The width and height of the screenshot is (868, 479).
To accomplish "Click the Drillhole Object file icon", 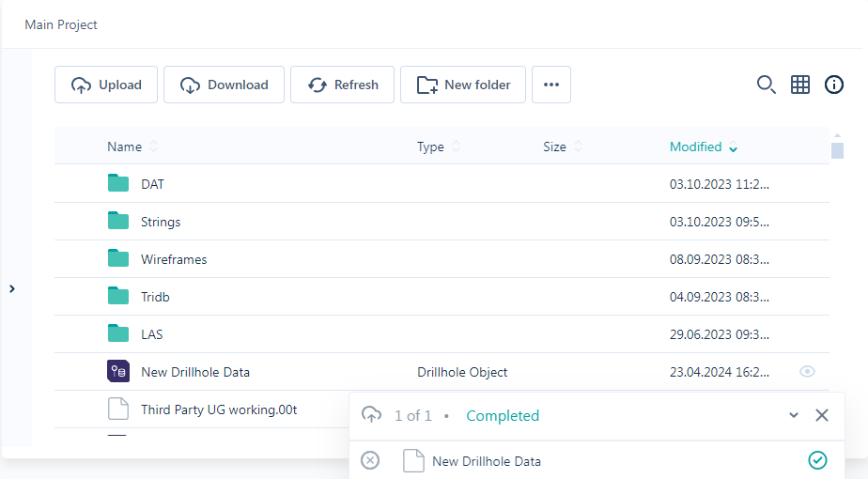I will click(118, 372).
